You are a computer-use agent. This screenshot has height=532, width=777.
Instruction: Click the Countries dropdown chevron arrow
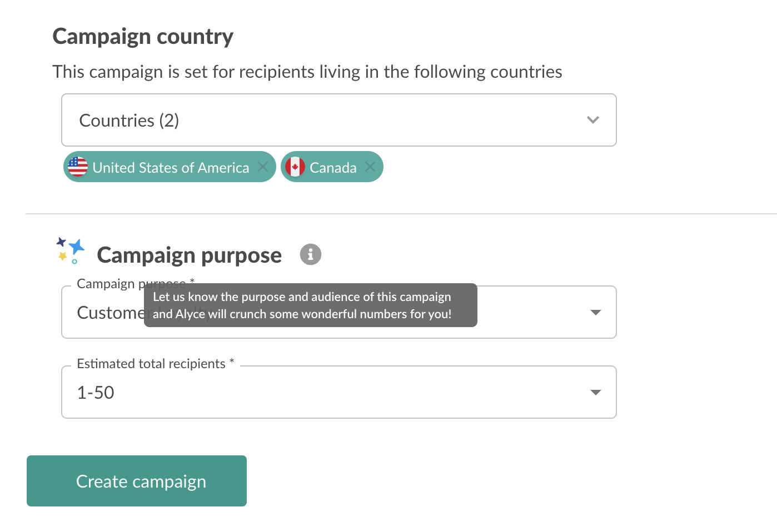593,120
